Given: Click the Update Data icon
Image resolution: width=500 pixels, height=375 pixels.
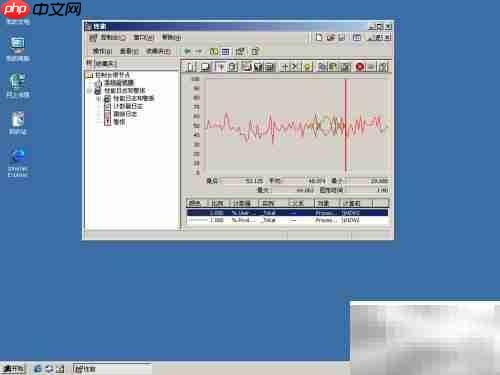Looking at the screenshot, I should (371, 67).
